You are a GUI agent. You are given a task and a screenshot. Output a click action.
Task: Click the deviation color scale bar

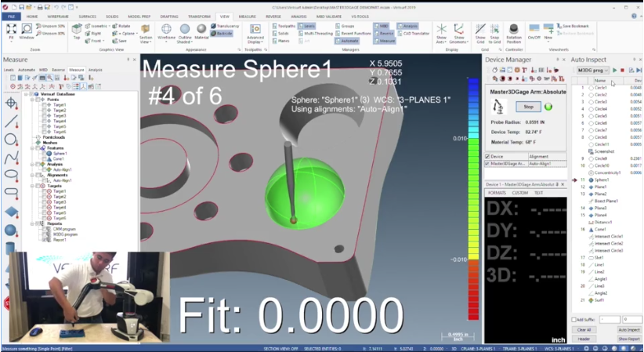tap(473, 199)
